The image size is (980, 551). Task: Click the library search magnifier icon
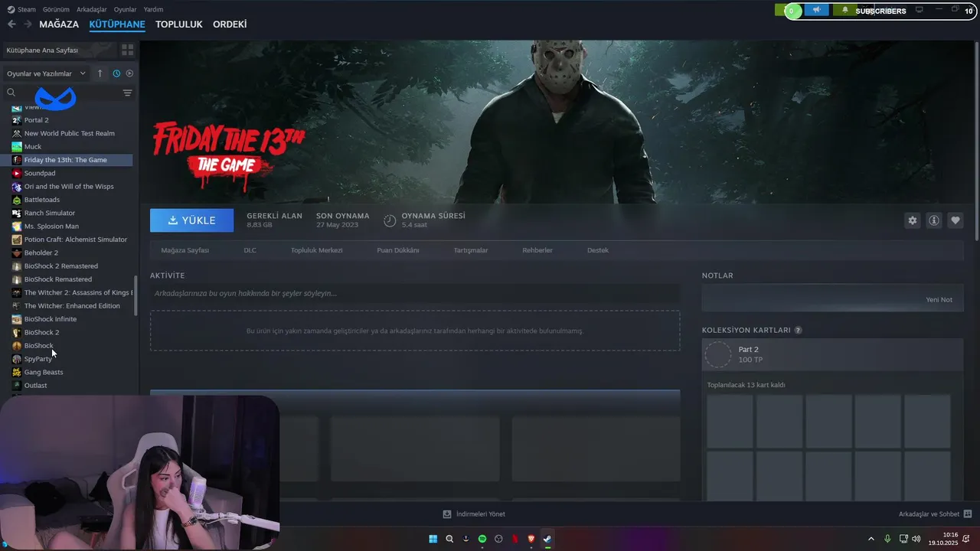[11, 93]
